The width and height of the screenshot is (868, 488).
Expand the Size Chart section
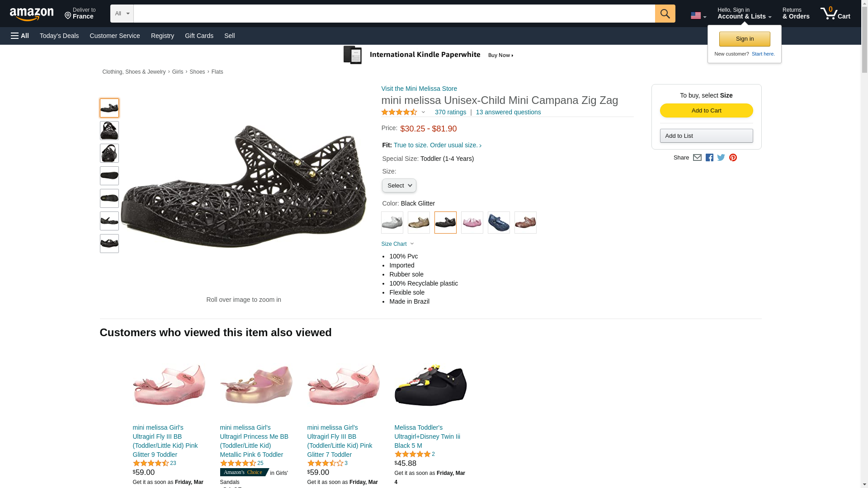click(397, 244)
